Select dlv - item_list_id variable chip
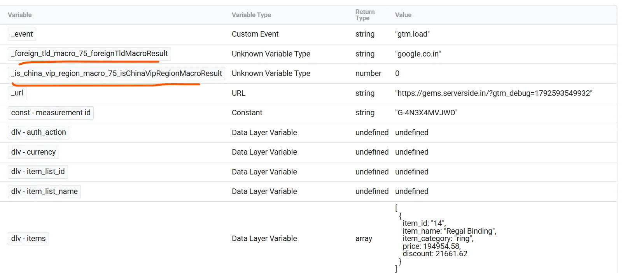Viewport: 644px width, 273px height. (38, 172)
